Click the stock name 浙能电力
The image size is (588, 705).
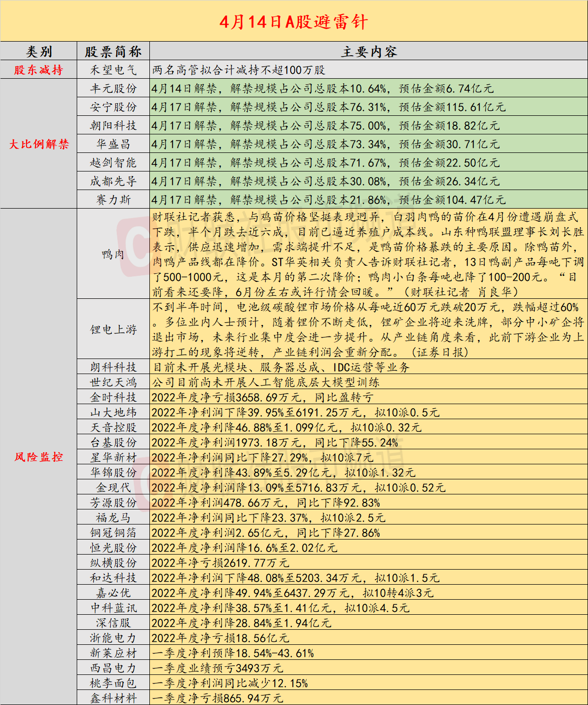click(113, 638)
